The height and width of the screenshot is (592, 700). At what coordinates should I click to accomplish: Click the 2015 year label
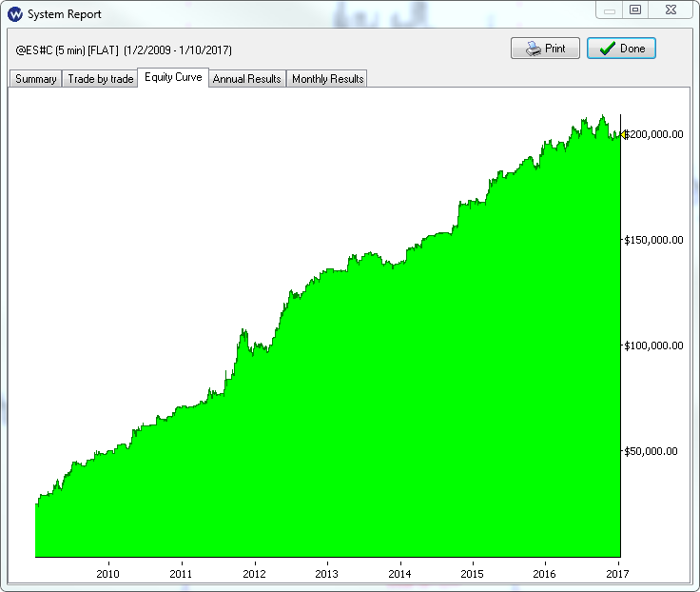[x=472, y=574]
